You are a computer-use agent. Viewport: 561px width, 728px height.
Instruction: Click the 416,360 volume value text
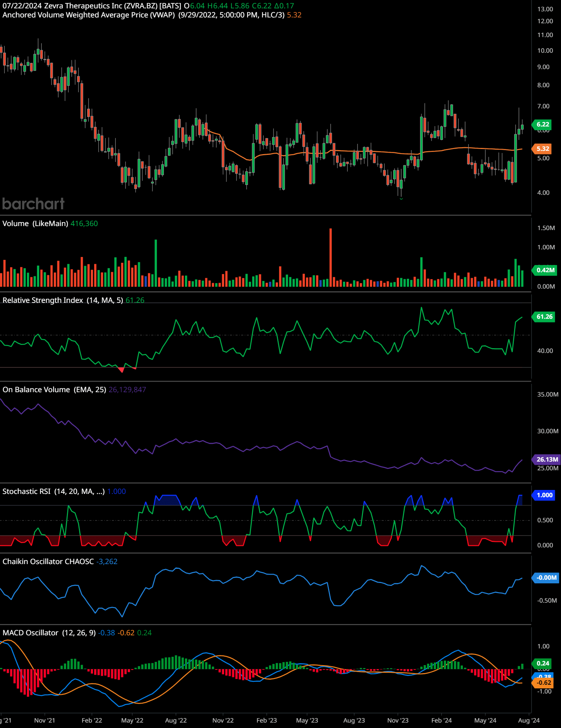pyautogui.click(x=84, y=224)
